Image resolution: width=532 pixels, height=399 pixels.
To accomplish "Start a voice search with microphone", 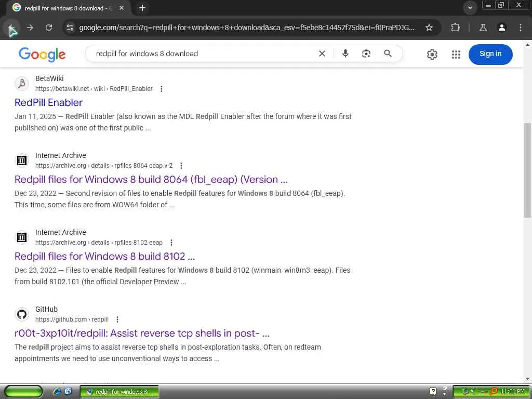I will pyautogui.click(x=345, y=54).
